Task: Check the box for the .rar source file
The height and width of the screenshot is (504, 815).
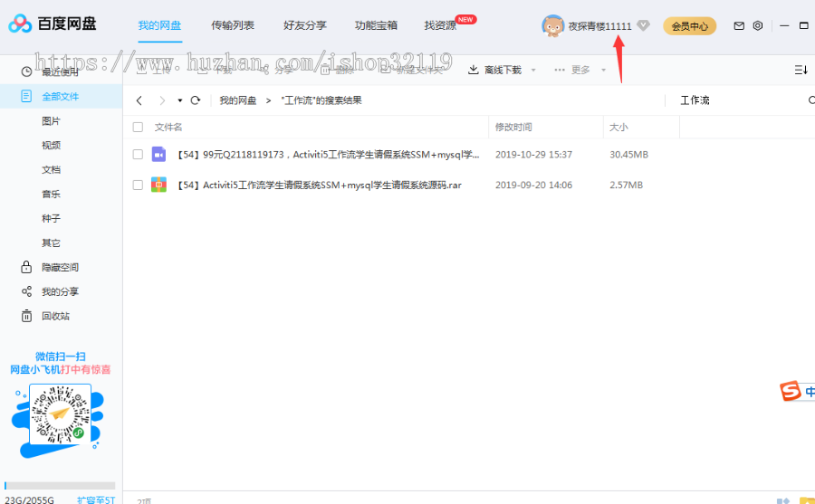Action: point(138,185)
